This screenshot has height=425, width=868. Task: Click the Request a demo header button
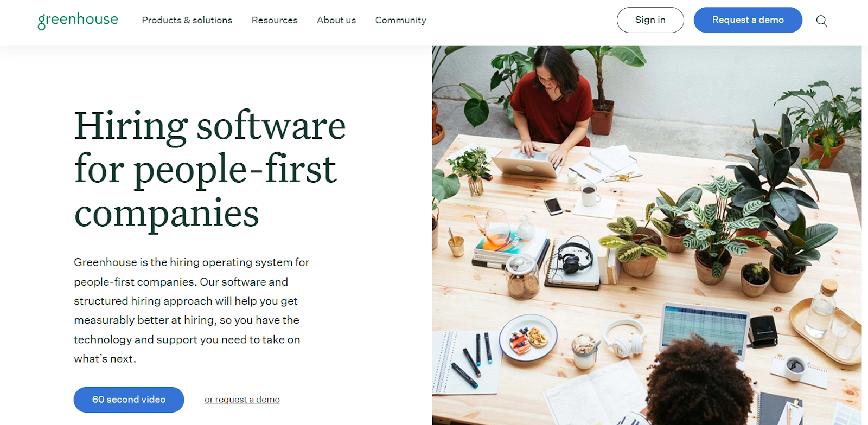pos(748,20)
